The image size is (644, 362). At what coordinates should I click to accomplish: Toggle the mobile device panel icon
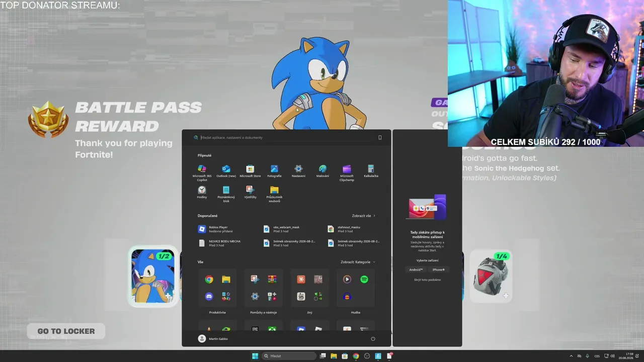click(380, 137)
